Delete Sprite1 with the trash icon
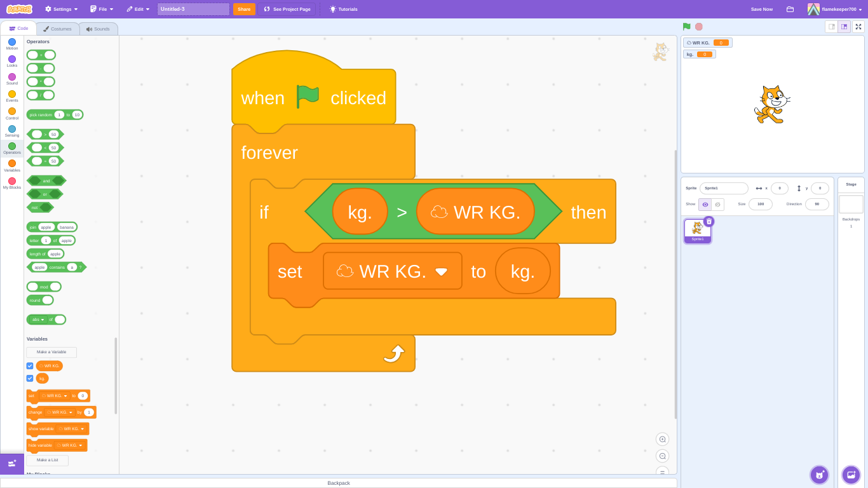Image resolution: width=868 pixels, height=488 pixels. (709, 221)
